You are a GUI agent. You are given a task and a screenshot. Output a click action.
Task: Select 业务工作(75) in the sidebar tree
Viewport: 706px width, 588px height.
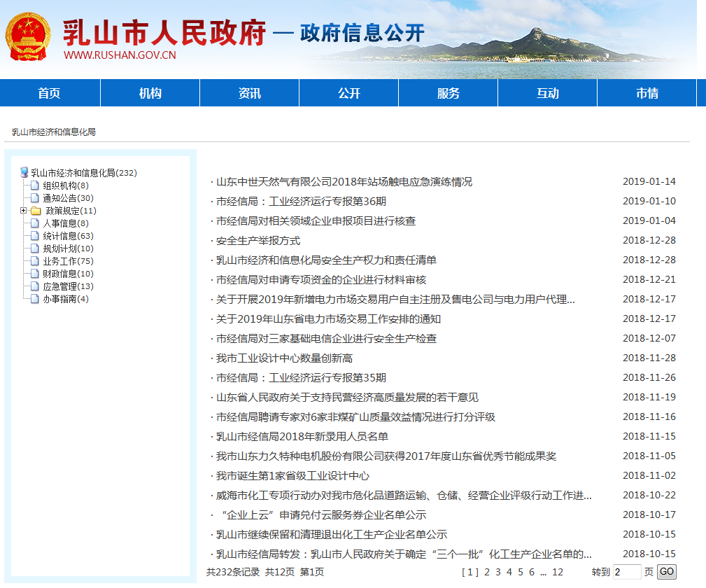tap(68, 261)
